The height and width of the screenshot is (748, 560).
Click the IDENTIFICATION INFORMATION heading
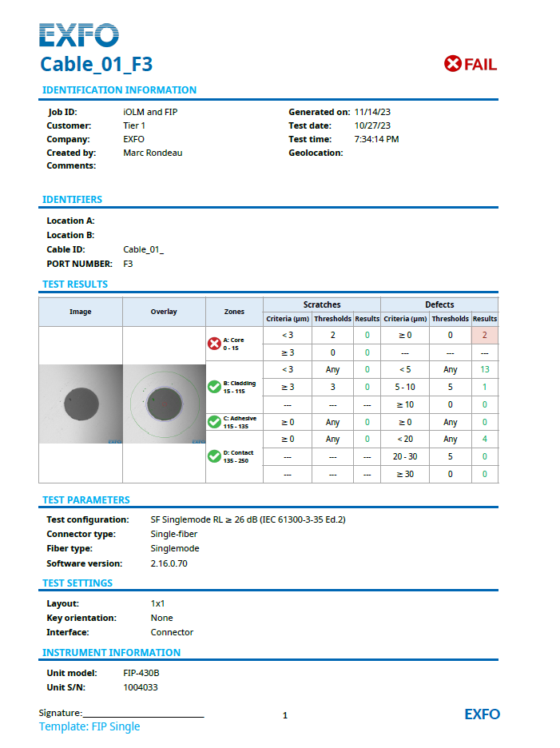coord(119,90)
